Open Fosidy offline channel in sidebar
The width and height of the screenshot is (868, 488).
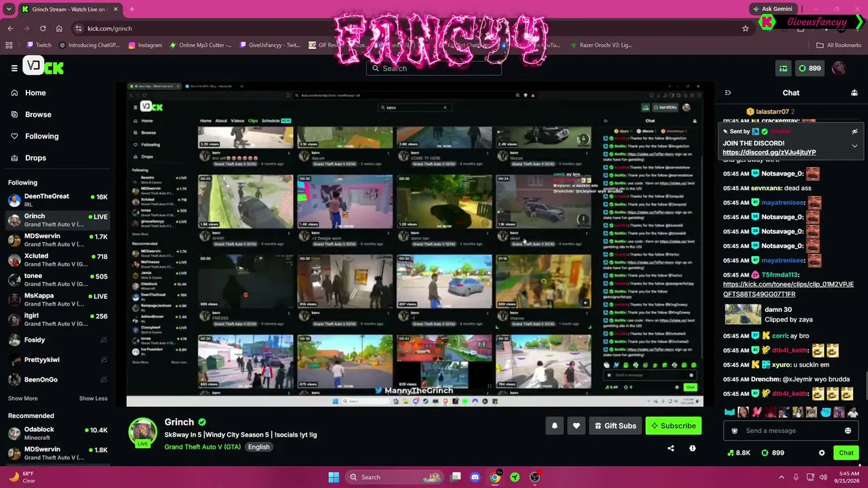coord(58,340)
